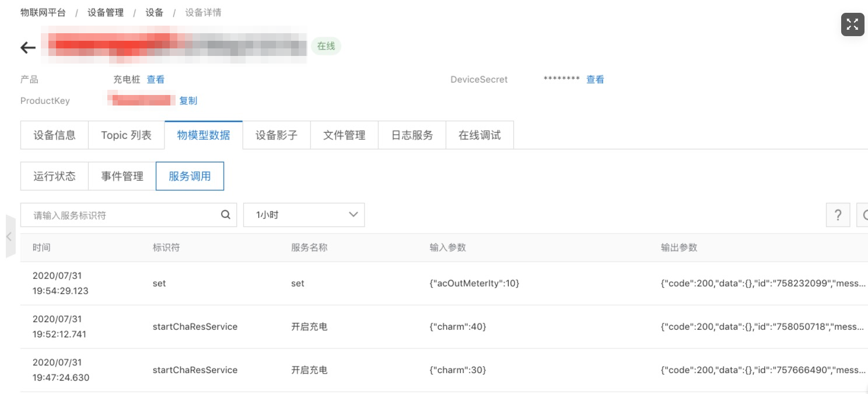The width and height of the screenshot is (868, 394).
Task: Click 开启充电 service name in 19:47:24 row
Action: pos(309,370)
